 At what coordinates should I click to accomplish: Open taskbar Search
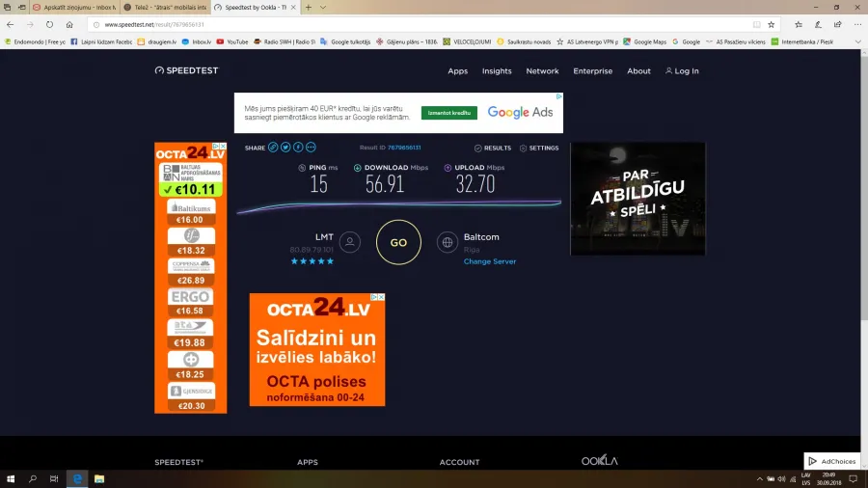coord(33,478)
